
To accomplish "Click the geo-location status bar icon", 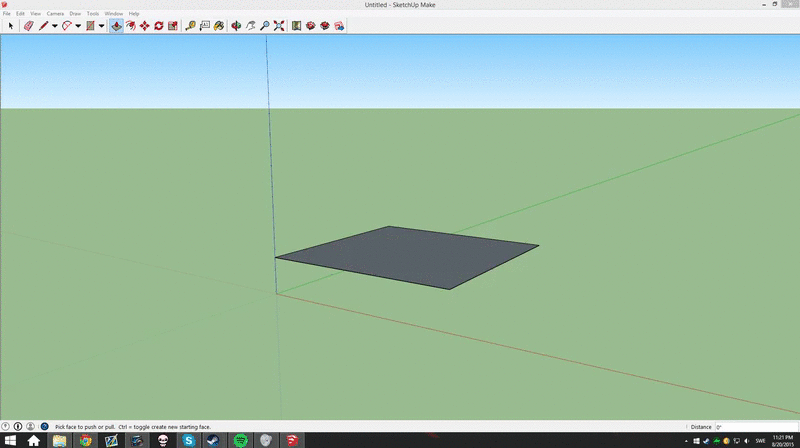I will pos(6,426).
